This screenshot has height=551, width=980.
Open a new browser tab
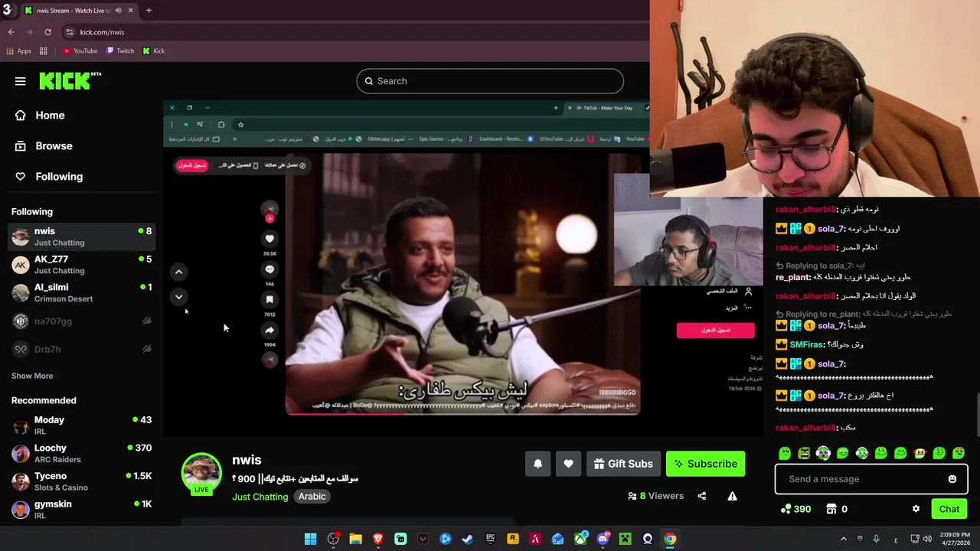pos(149,11)
